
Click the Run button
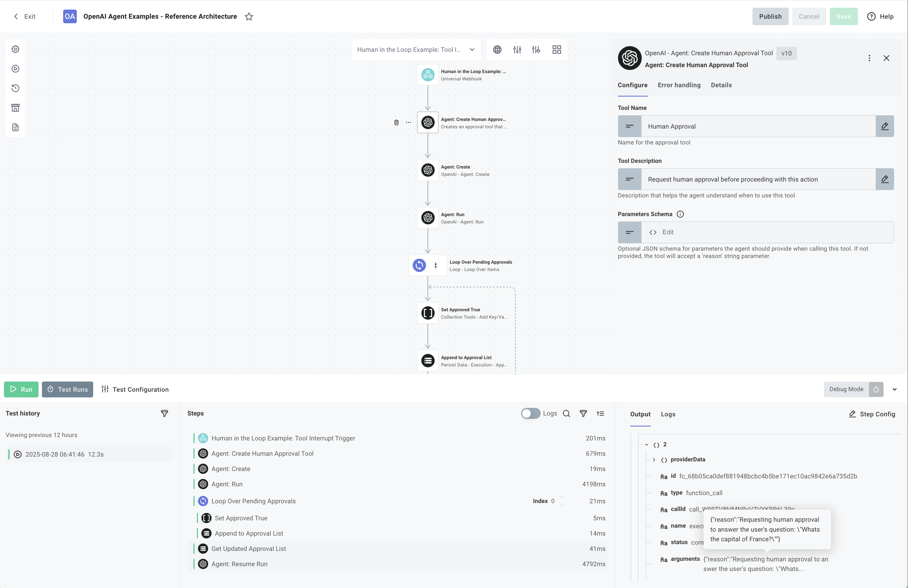[21, 389]
